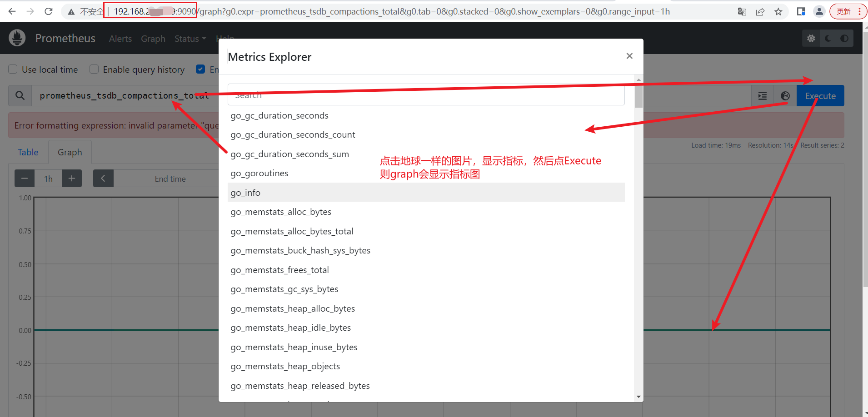868x417 pixels.
Task: Click the End time field
Action: 170,179
